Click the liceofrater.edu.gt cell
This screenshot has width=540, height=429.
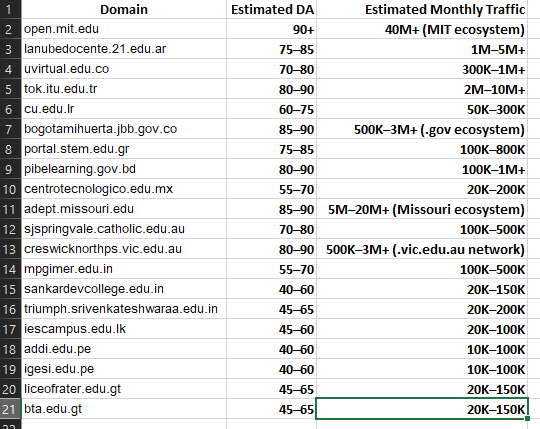[x=124, y=388]
